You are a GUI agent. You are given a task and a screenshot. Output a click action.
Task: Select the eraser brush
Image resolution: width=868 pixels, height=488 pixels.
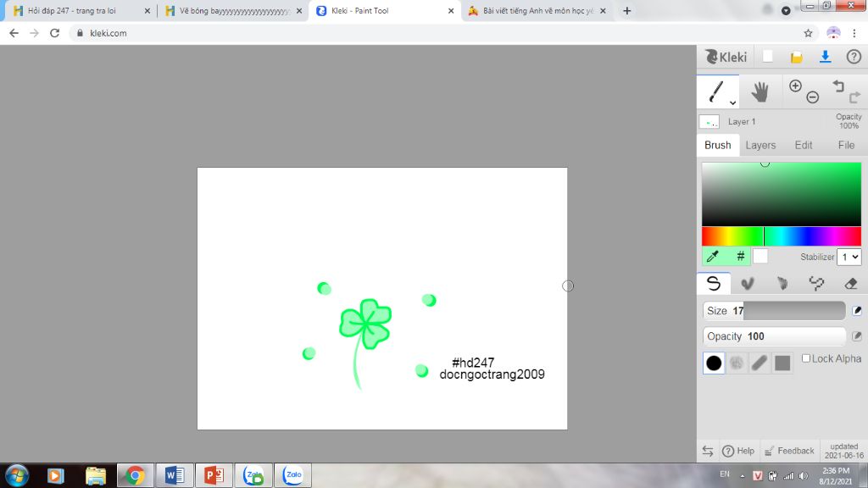[x=851, y=284]
